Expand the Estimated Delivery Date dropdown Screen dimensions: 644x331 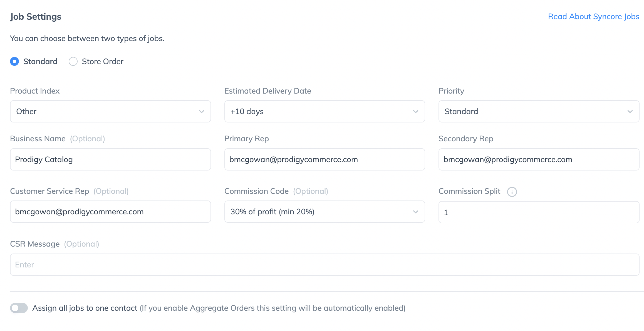(325, 111)
